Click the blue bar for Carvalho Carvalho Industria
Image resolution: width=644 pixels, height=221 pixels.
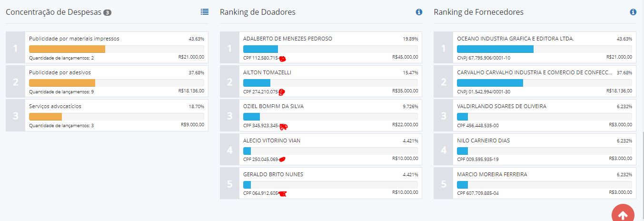tap(490, 83)
